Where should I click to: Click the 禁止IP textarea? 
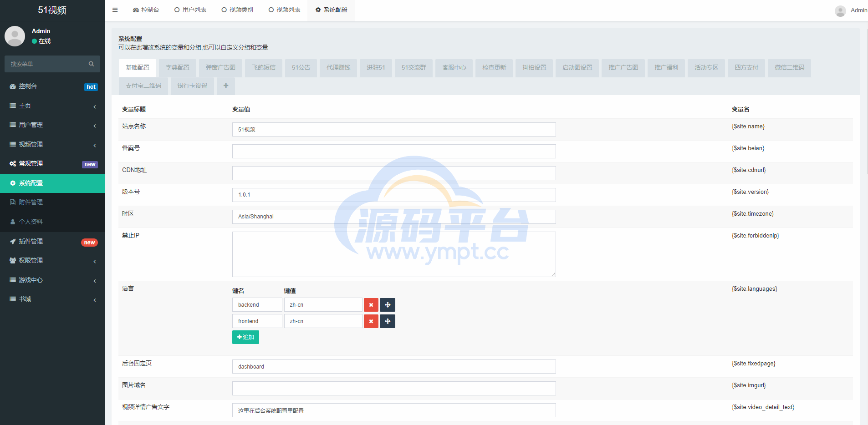394,254
